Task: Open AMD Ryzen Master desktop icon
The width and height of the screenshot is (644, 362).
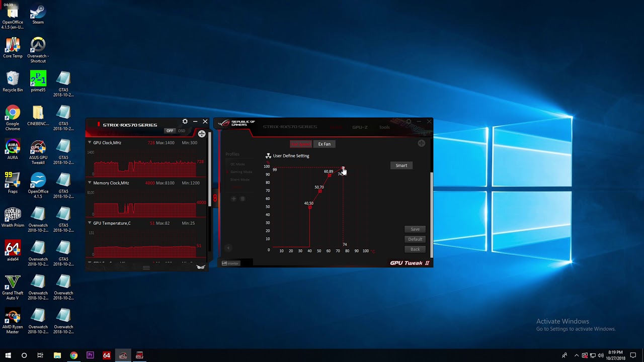Action: coord(13,322)
